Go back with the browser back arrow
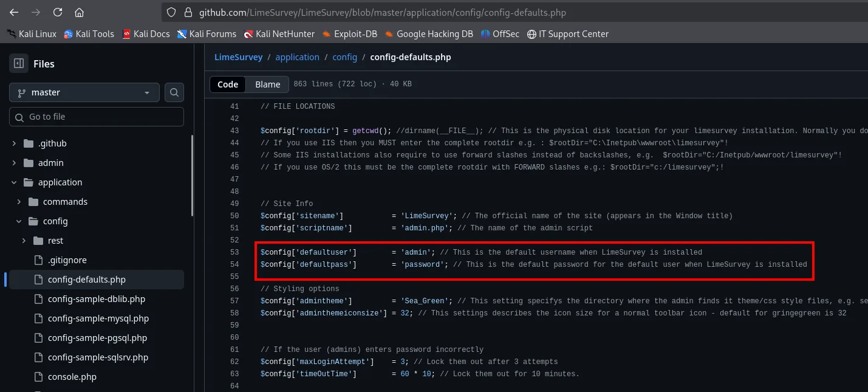Screen dimensions: 868x392 pyautogui.click(x=14, y=12)
